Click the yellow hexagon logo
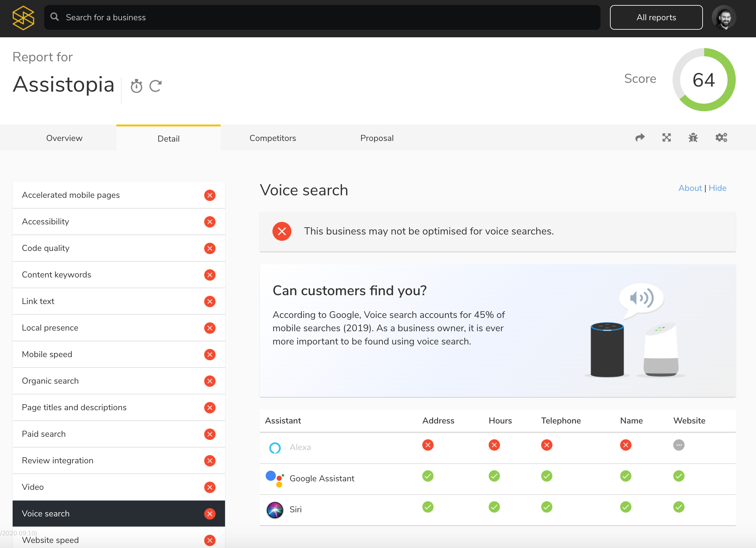 [23, 18]
